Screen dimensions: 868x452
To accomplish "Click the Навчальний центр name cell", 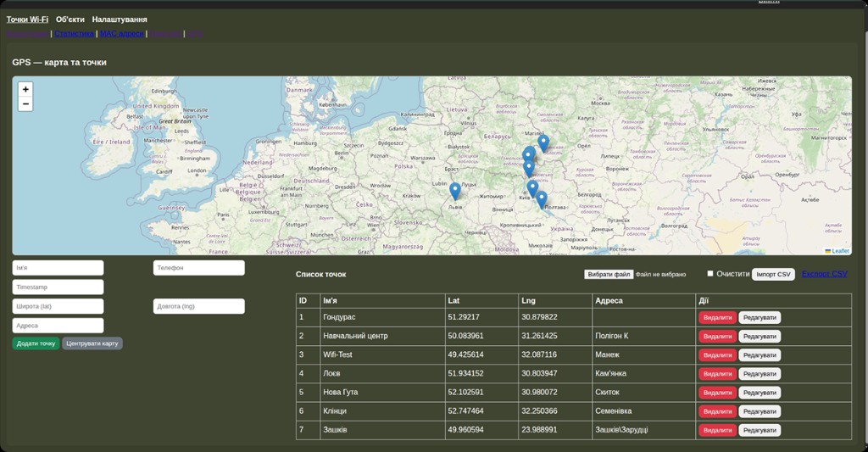I will coord(382,336).
